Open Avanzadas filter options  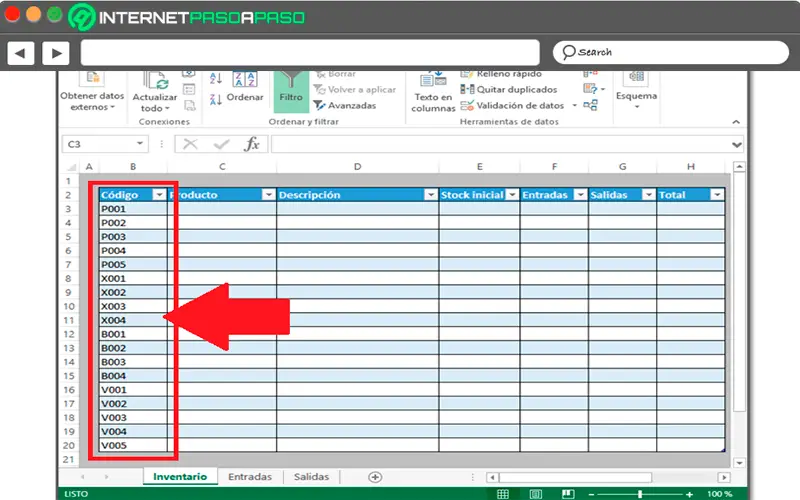point(345,106)
